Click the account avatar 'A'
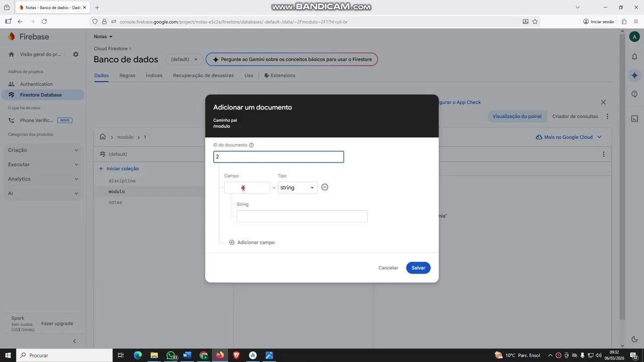The image size is (644, 362). (x=634, y=37)
